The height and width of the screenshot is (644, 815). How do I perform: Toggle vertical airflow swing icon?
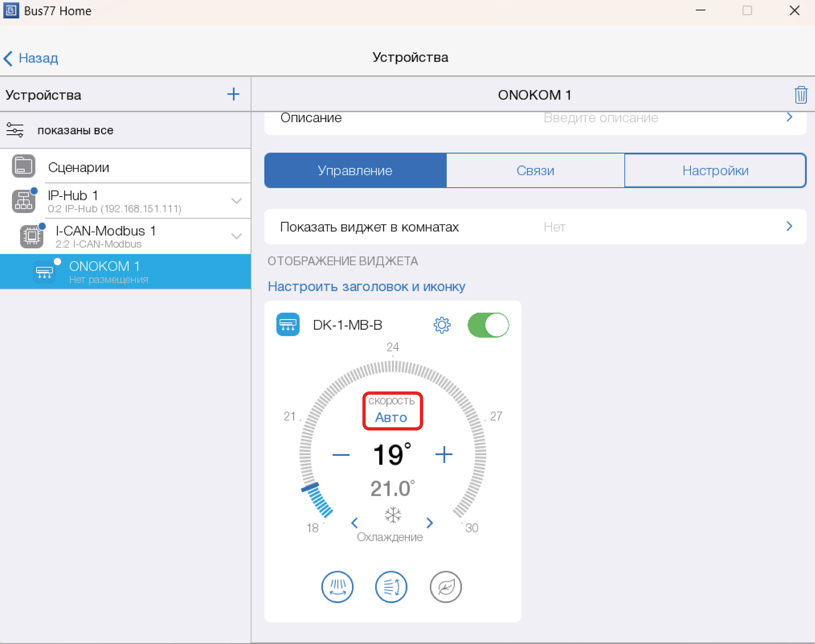(x=391, y=587)
